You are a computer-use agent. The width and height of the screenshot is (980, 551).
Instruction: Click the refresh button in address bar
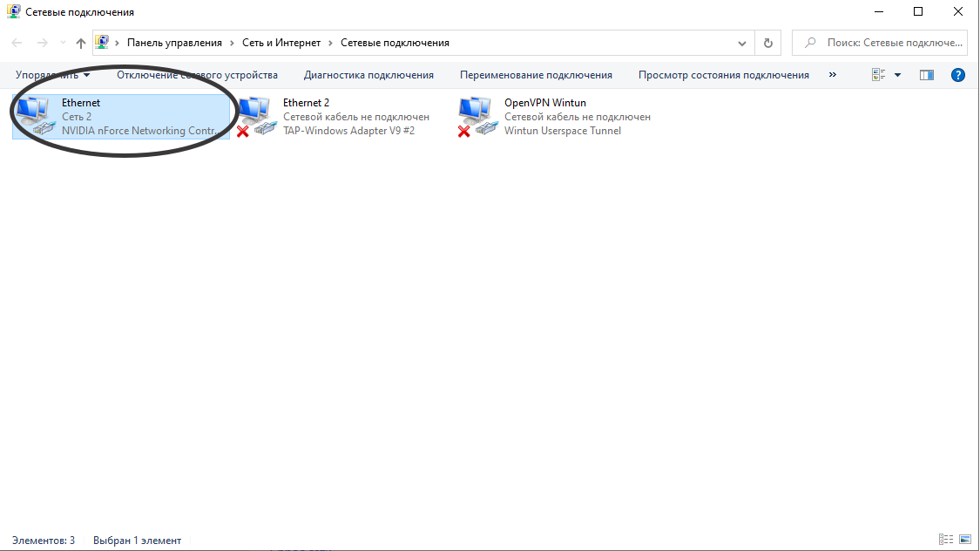(x=767, y=43)
